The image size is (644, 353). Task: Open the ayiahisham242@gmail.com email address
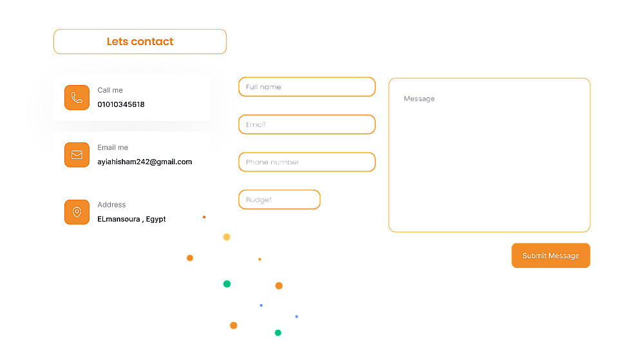coord(145,162)
